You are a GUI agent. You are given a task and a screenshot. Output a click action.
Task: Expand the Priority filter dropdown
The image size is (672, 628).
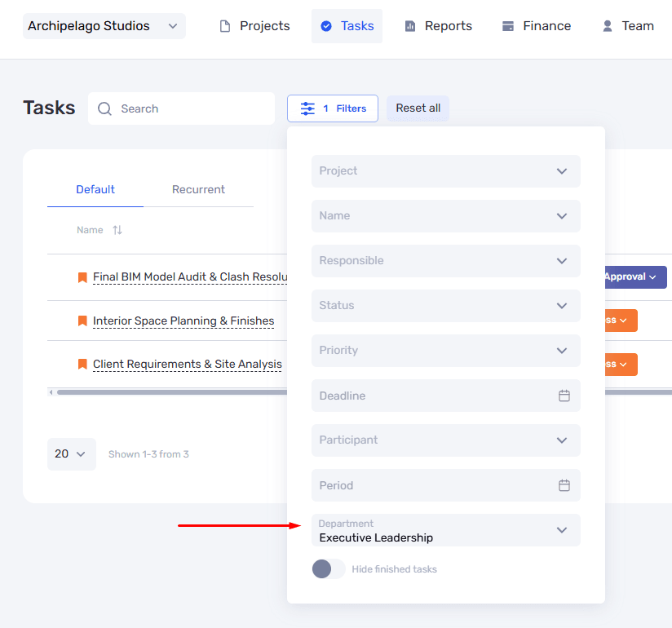pyautogui.click(x=446, y=351)
